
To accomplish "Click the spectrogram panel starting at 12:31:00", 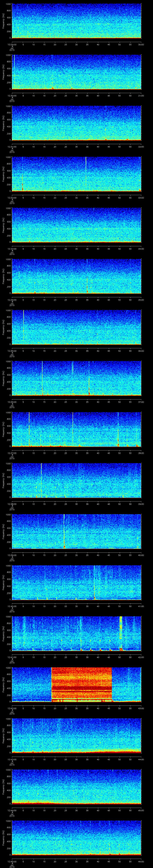I will click(x=77, y=123).
